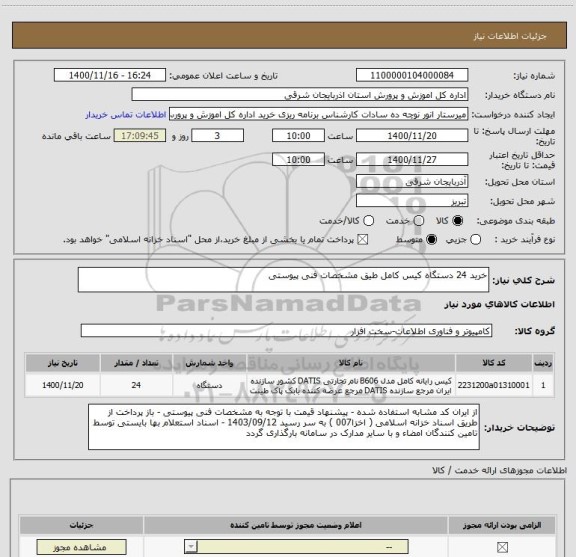
Task: Click the 'ردیف' column header
Action: (543, 363)
